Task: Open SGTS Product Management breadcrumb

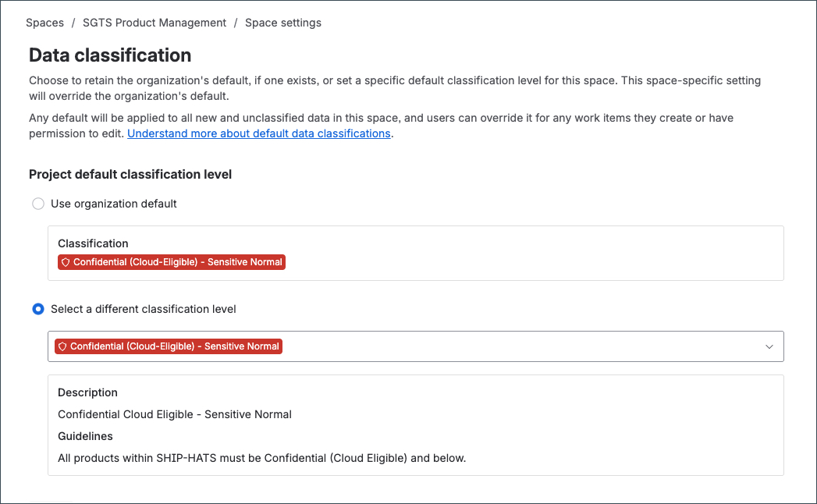Action: 155,23
